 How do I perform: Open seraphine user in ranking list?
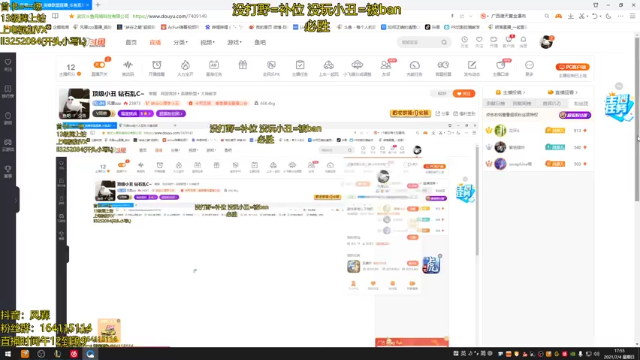pyautogui.click(x=537, y=164)
